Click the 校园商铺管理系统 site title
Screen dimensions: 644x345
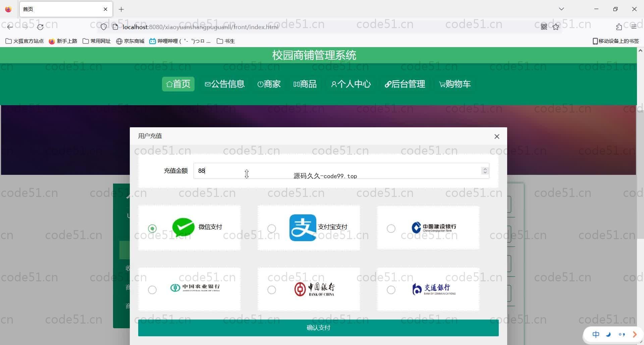point(314,55)
